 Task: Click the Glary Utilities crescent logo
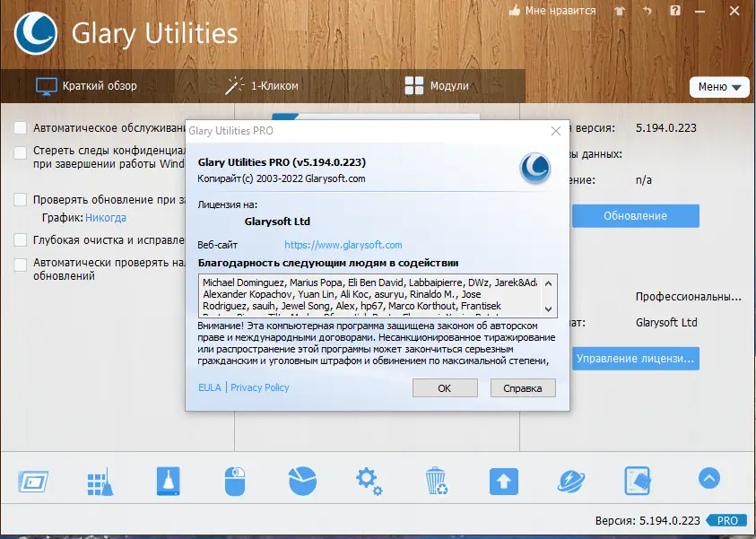tap(36, 33)
